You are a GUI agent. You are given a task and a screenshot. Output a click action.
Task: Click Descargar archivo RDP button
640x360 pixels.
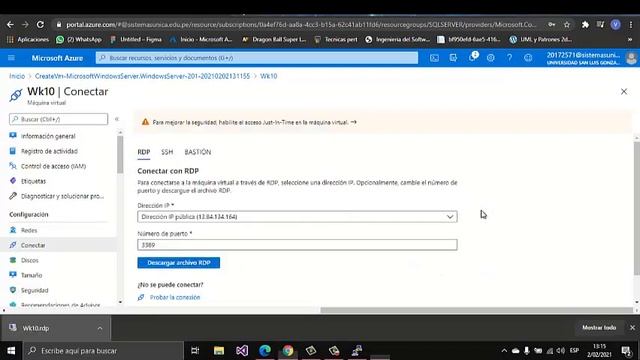179,263
